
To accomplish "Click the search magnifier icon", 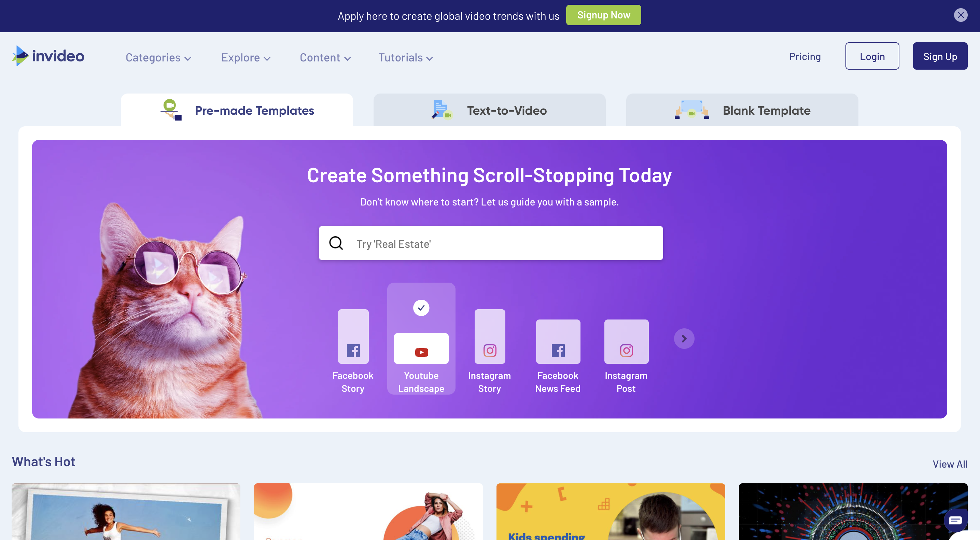I will pos(336,243).
